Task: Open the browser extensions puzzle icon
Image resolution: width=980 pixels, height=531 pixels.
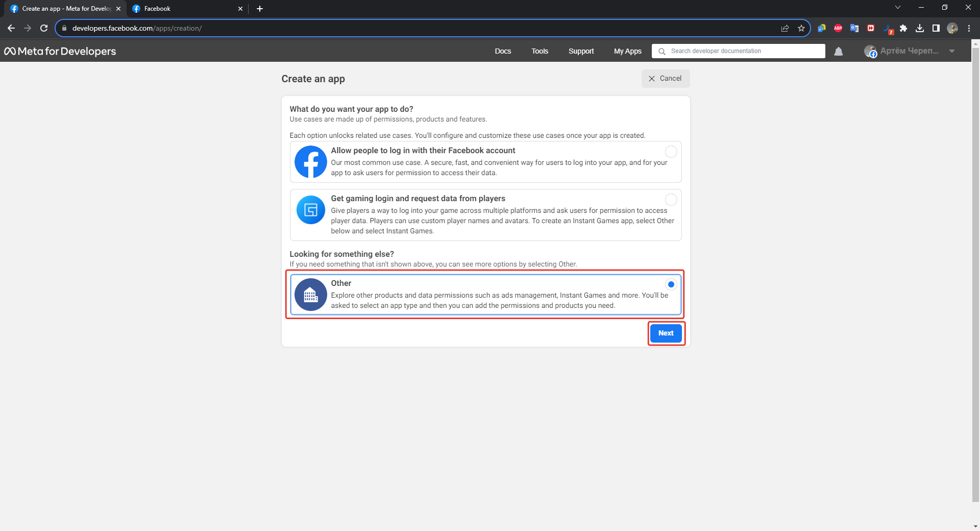Action: point(903,28)
